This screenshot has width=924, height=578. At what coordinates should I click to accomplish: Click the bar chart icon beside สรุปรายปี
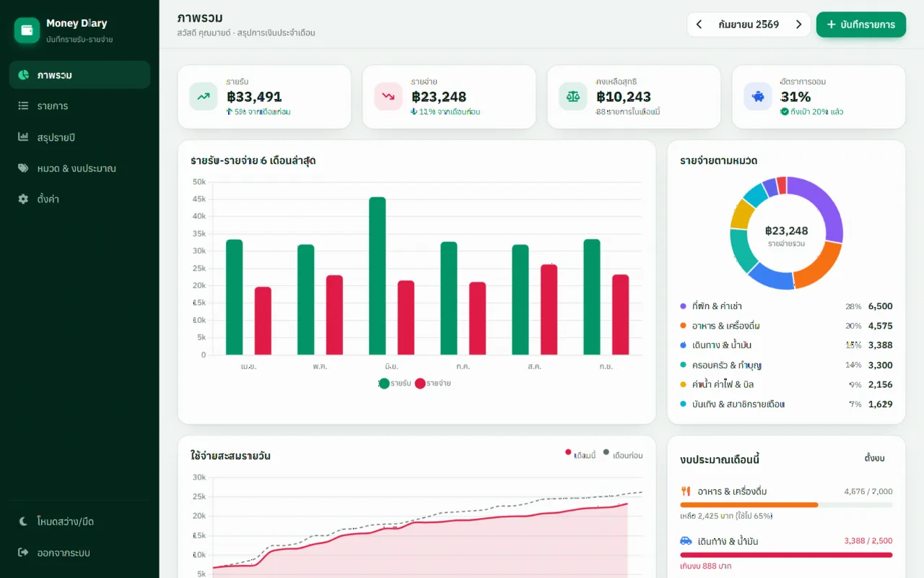pos(24,137)
